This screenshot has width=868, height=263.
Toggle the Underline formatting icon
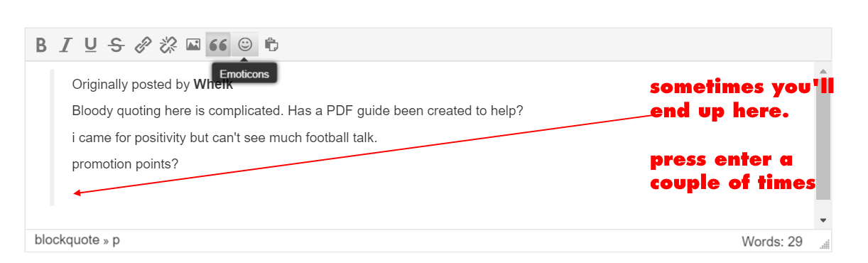click(x=91, y=45)
